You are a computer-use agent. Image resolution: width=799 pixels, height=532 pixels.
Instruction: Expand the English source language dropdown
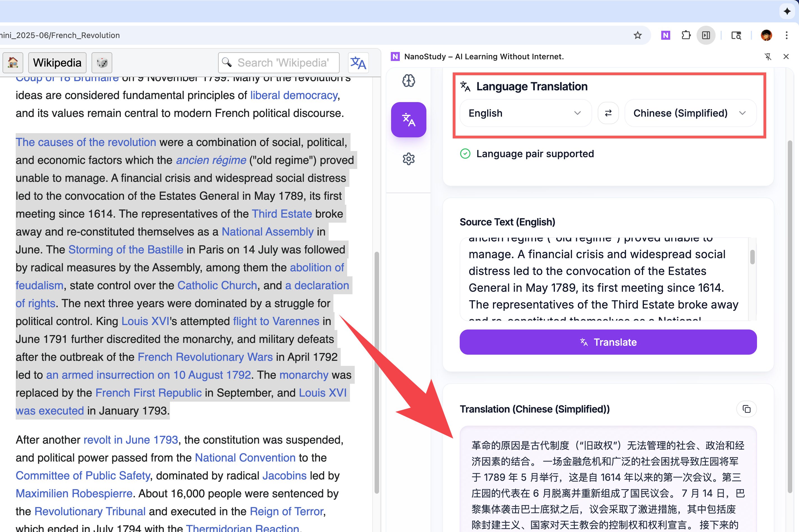pos(525,113)
